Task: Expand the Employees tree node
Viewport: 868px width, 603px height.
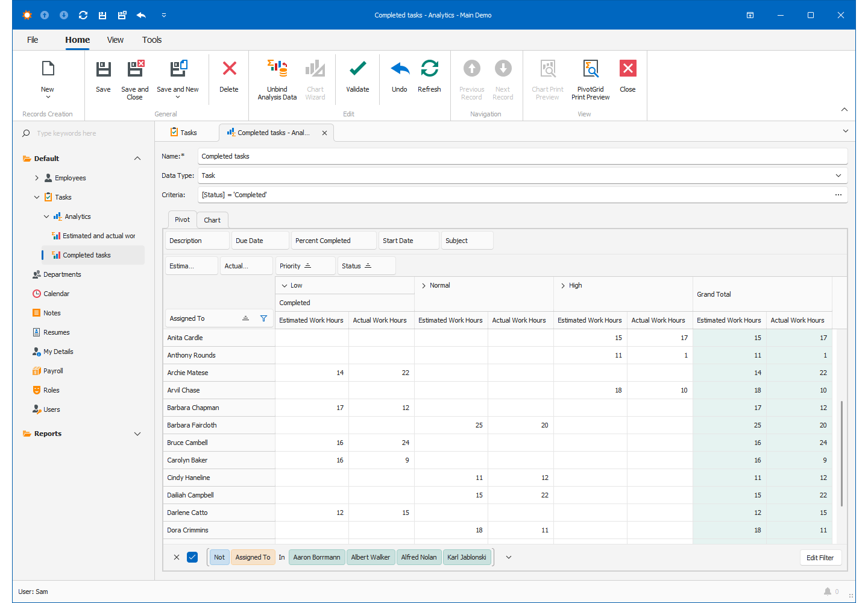Action: click(x=37, y=178)
